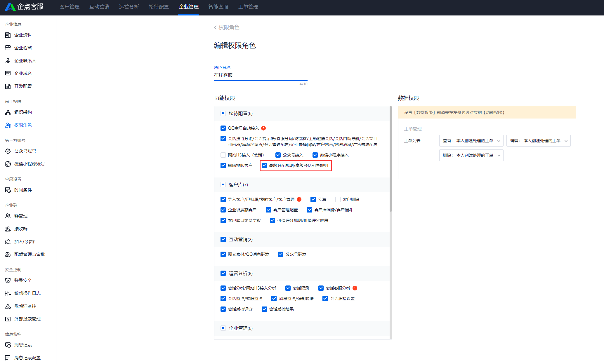Click the 企点客服 logo
Viewport: 604px width, 364px height.
(x=24, y=7)
